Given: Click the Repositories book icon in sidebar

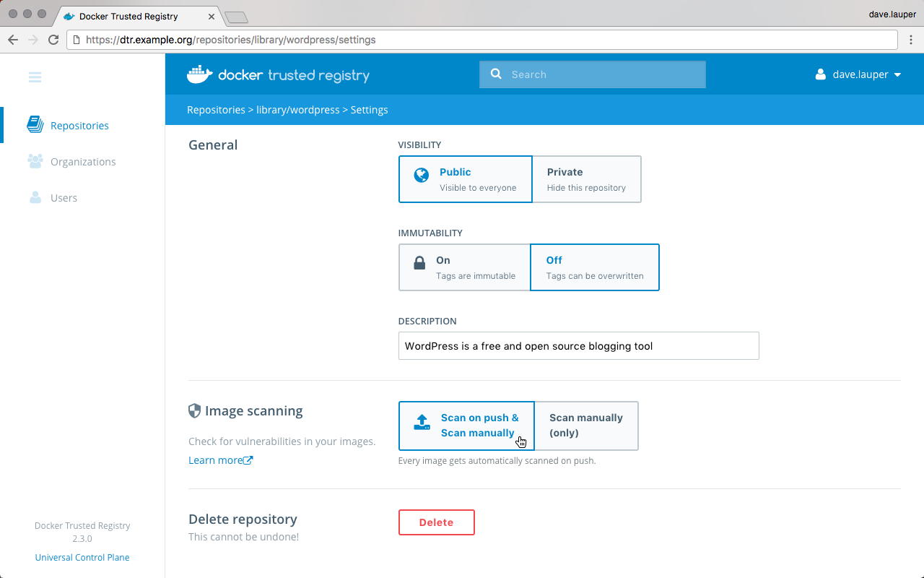Looking at the screenshot, I should (35, 125).
